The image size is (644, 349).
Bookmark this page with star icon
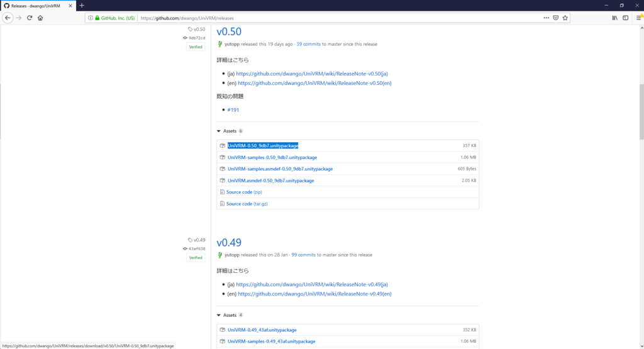pos(565,18)
